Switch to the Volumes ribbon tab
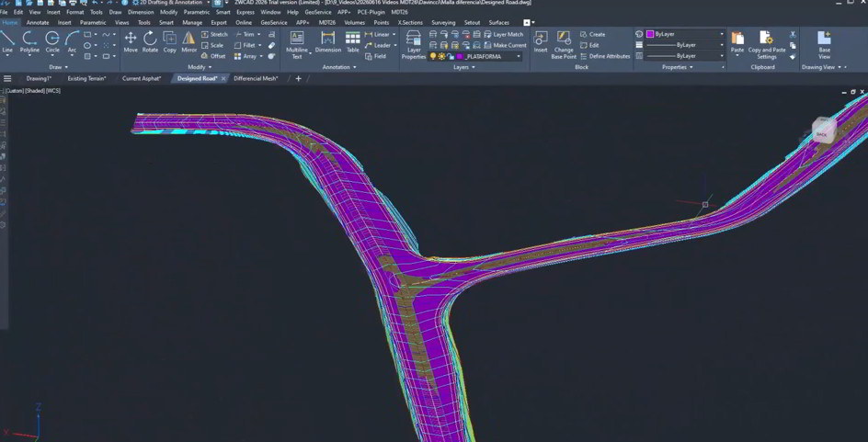This screenshot has height=442, width=868. pos(354,23)
